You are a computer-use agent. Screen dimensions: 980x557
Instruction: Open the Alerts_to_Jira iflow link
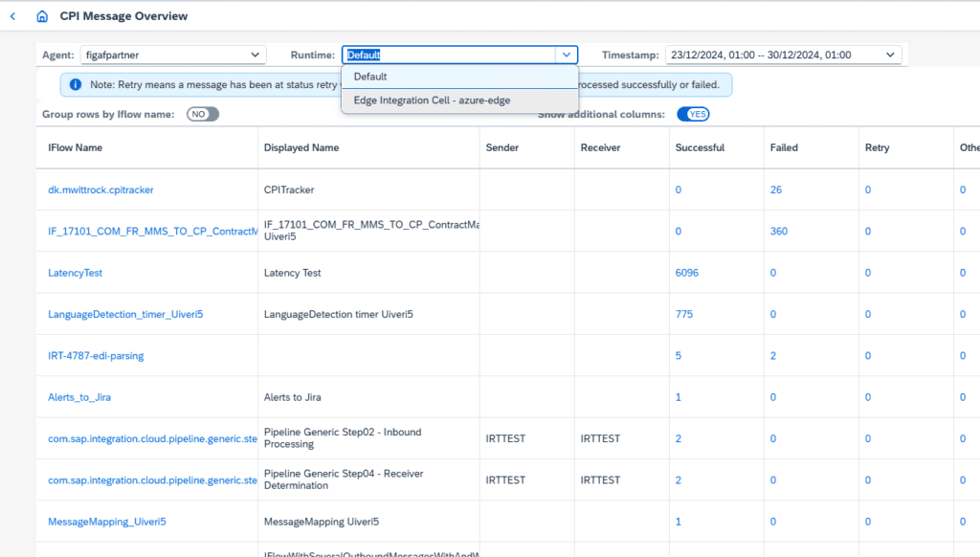pos(79,397)
